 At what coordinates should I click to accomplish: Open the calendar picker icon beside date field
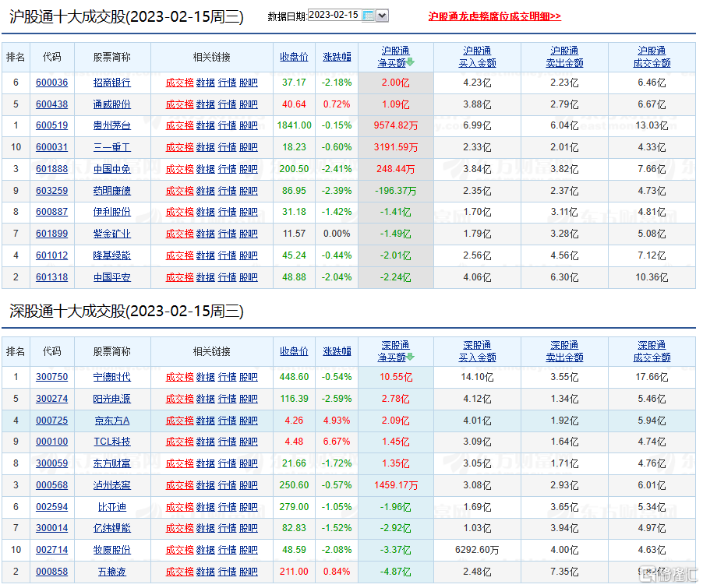(x=368, y=16)
